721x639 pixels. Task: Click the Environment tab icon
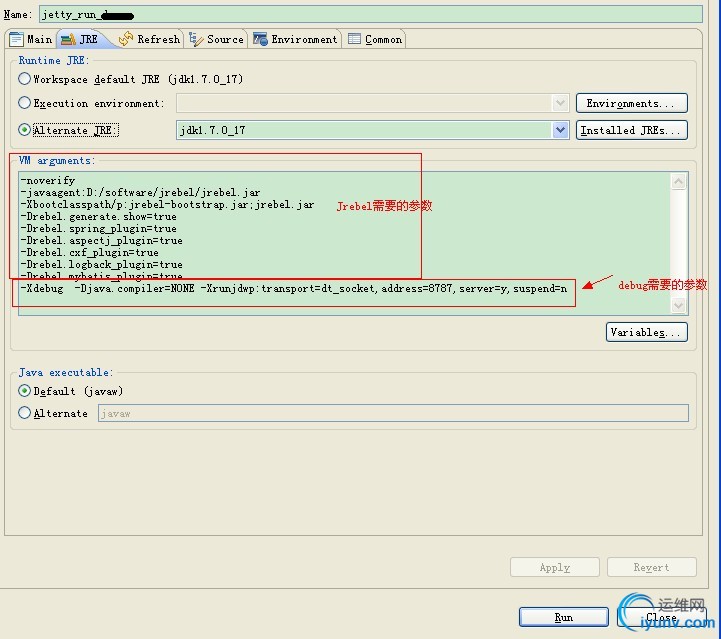click(x=260, y=39)
